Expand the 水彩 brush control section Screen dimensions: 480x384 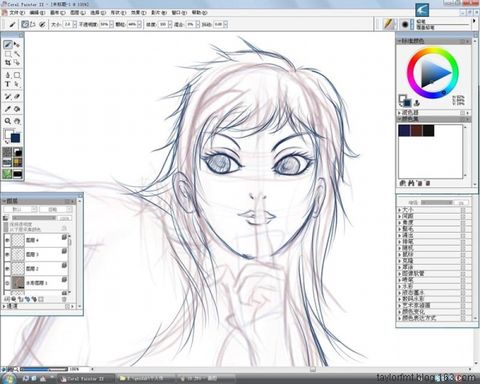[399, 286]
